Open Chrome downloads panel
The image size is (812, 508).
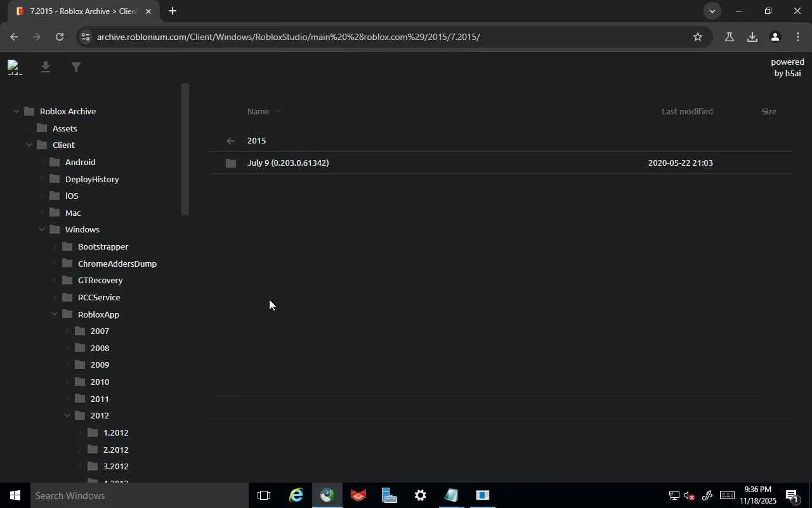pos(752,37)
